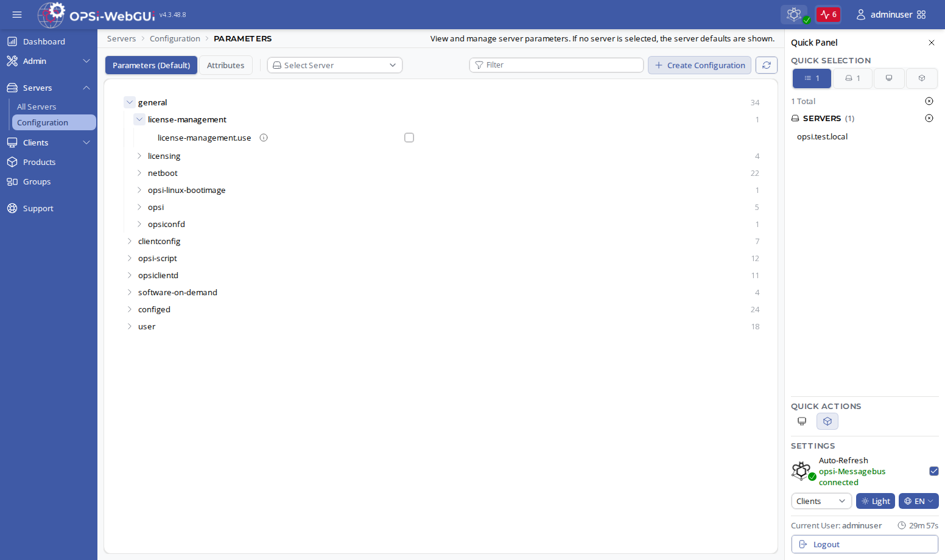
Task: Toggle license-management.use checkbox
Action: [x=409, y=138]
